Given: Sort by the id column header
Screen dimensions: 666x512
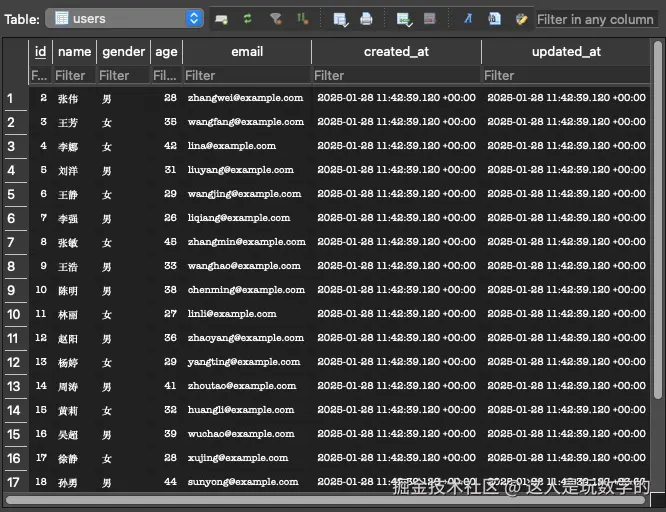Looking at the screenshot, I should pos(40,52).
